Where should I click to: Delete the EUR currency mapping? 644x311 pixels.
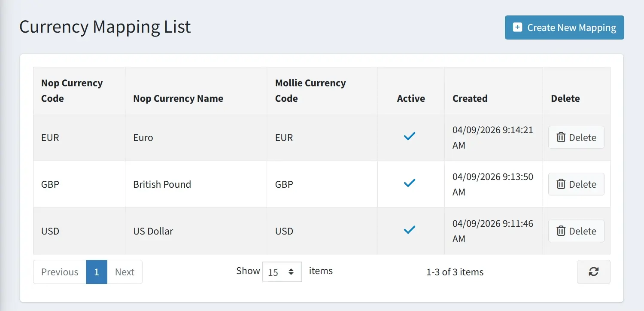pyautogui.click(x=576, y=137)
